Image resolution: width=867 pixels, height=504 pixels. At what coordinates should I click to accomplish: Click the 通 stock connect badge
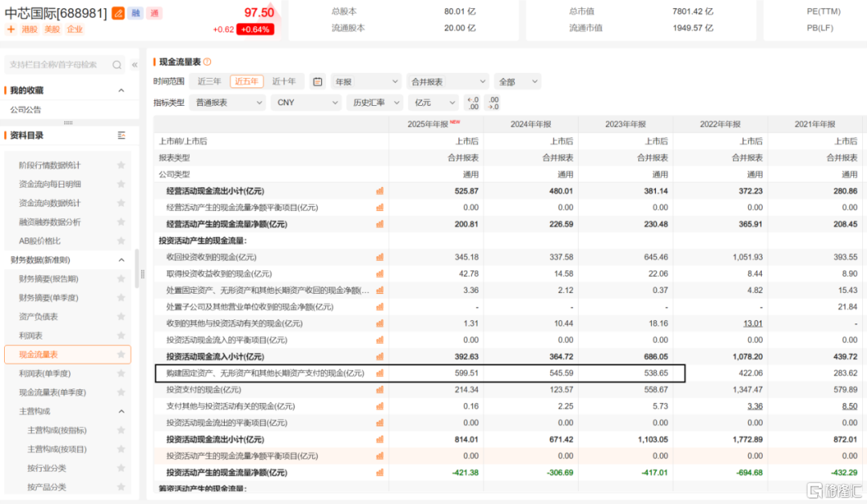pos(154,13)
